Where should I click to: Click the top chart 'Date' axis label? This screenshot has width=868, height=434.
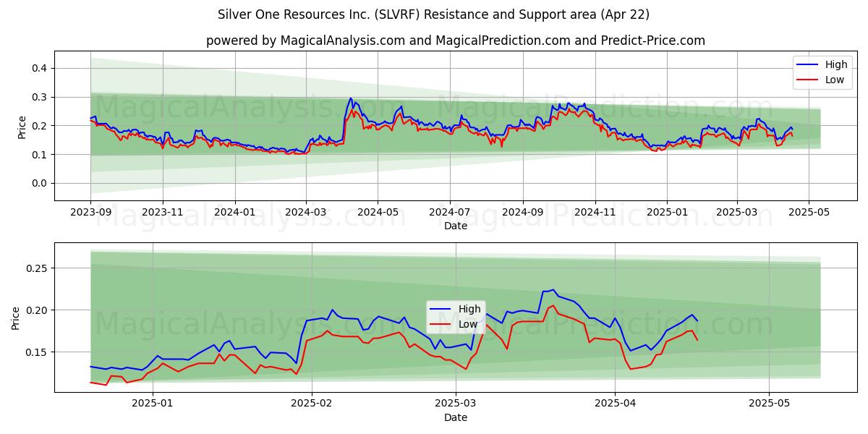pyautogui.click(x=456, y=226)
